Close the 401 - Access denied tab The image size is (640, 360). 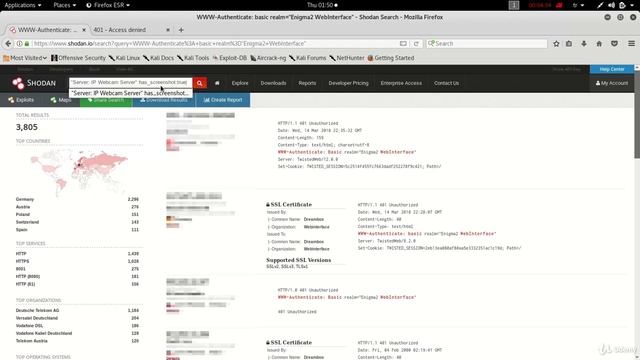[x=168, y=30]
